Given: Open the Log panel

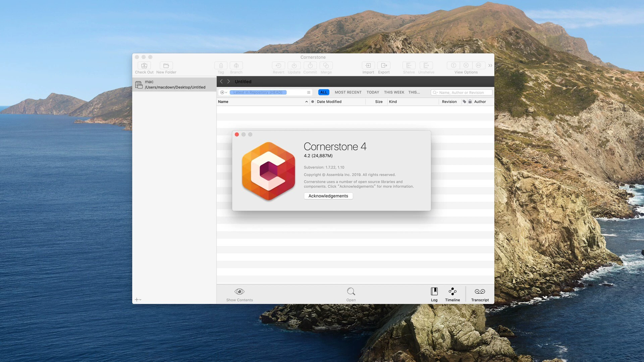Looking at the screenshot, I should [x=434, y=292].
